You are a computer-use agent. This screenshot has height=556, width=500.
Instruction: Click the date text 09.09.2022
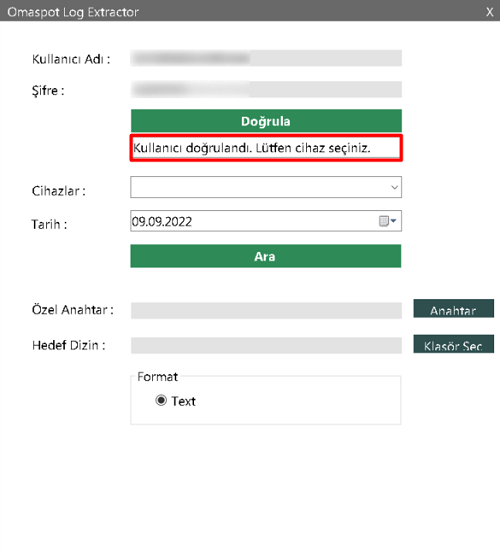162,222
